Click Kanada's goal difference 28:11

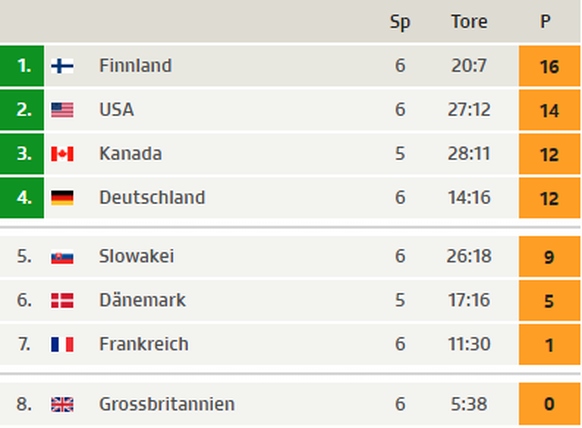469,154
